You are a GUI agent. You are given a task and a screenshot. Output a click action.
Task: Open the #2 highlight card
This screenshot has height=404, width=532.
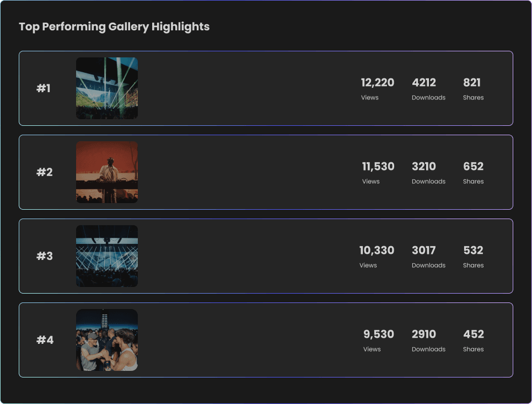coord(266,172)
